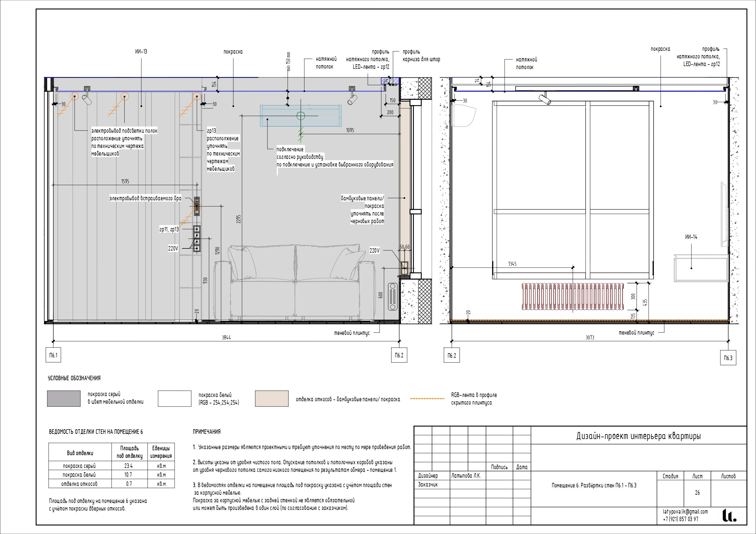Click the section marker box П6.1
This screenshot has width=756, height=534.
pos(53,355)
